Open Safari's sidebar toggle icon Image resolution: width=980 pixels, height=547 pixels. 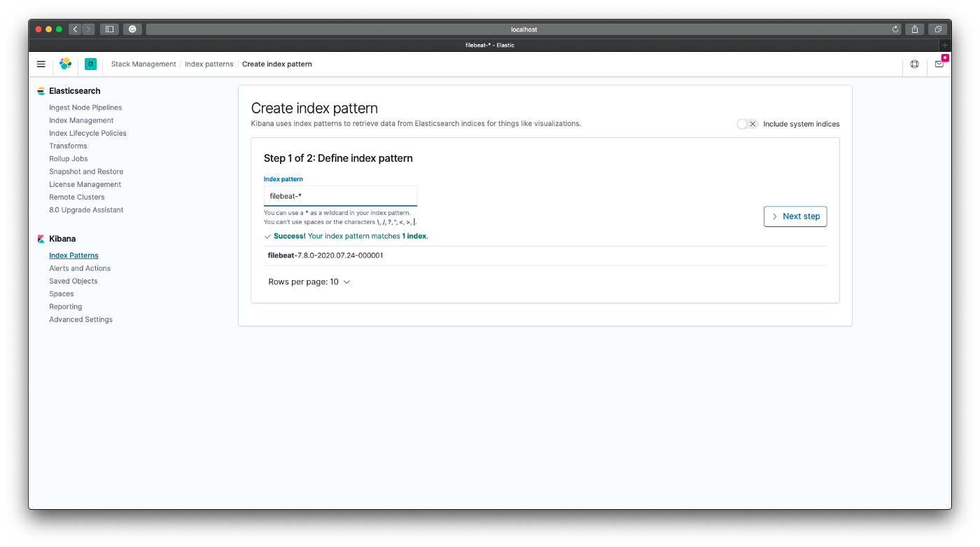(109, 29)
